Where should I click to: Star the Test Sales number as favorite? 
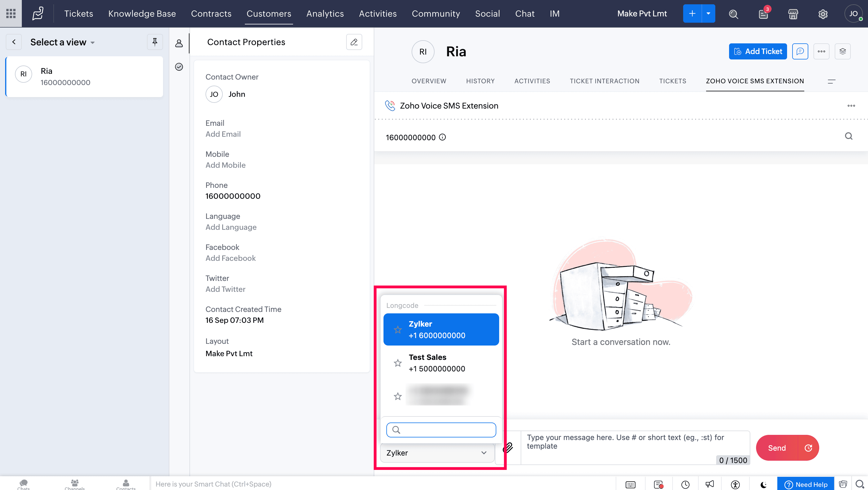(398, 363)
